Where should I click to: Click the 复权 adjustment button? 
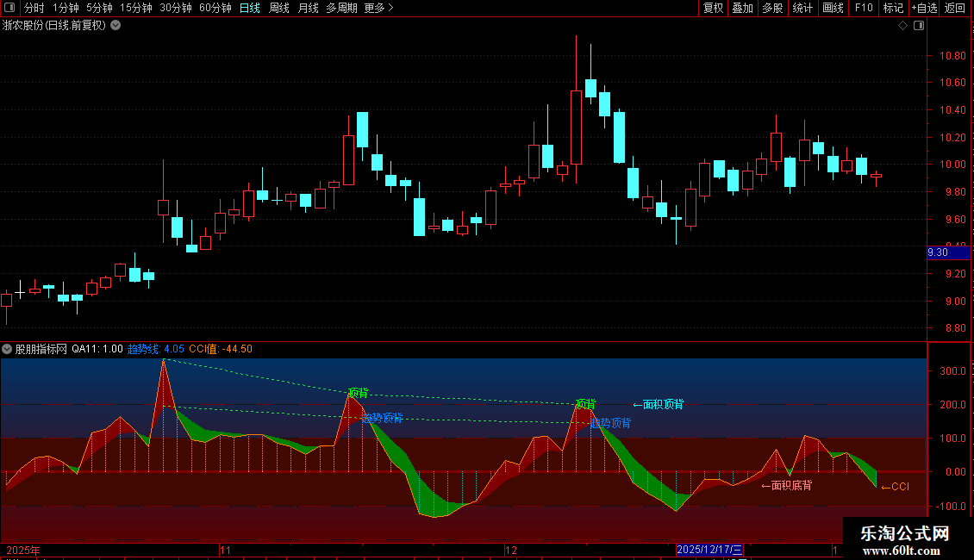pos(713,8)
